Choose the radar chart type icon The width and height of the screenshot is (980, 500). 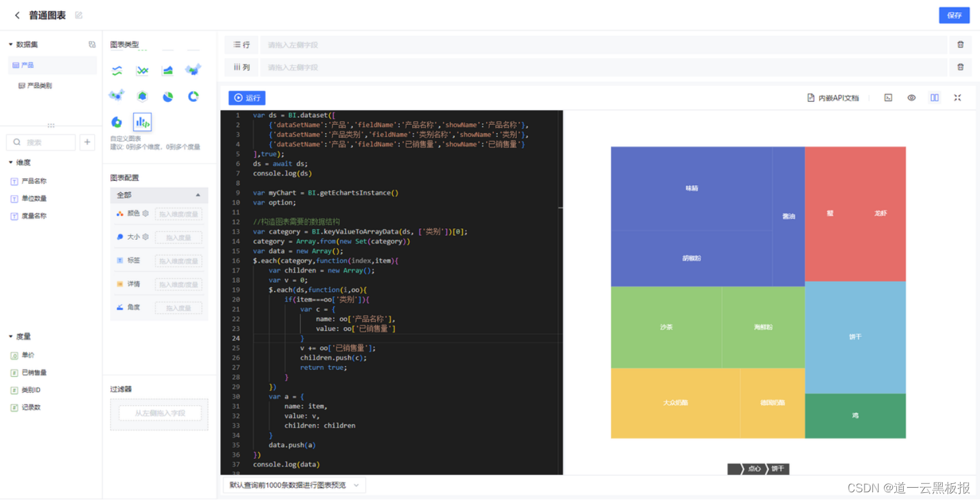coord(142,96)
